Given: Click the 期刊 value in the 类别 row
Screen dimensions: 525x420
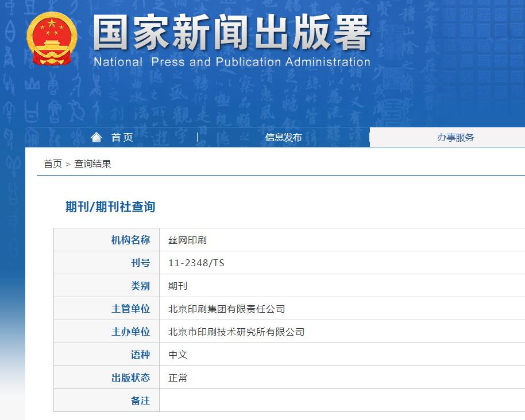Looking at the screenshot, I should point(177,286).
